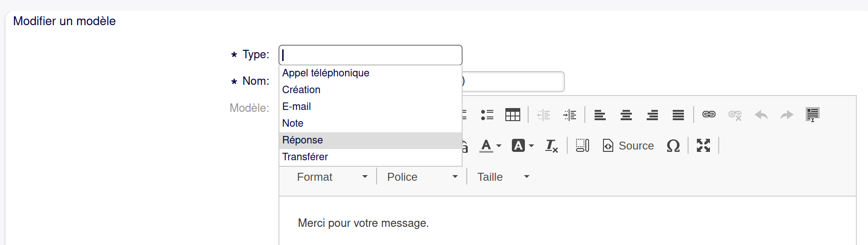Switch editor to Source view
Image resolution: width=868 pixels, height=245 pixels.
pyautogui.click(x=628, y=146)
